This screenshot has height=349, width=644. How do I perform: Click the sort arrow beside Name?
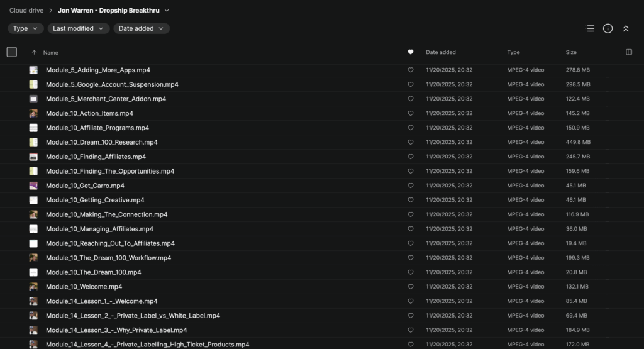pyautogui.click(x=34, y=53)
